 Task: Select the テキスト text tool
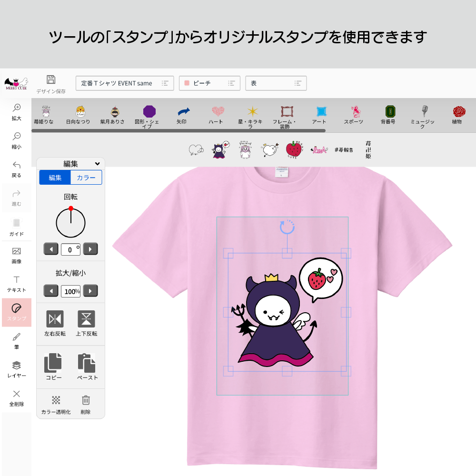click(17, 283)
